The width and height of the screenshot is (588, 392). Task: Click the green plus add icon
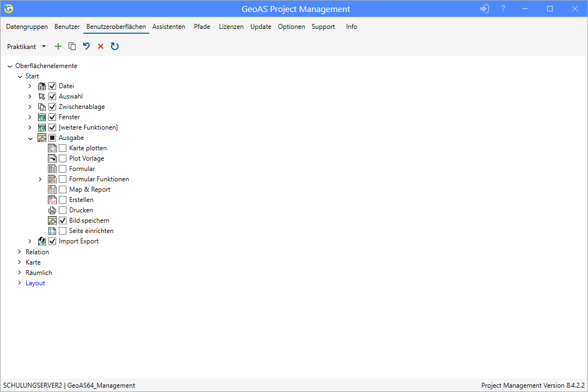pos(58,46)
